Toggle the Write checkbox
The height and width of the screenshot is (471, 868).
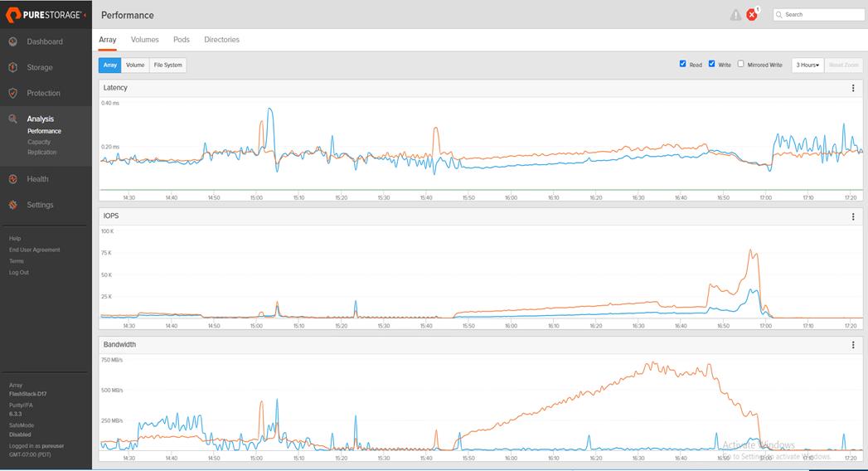tap(711, 64)
